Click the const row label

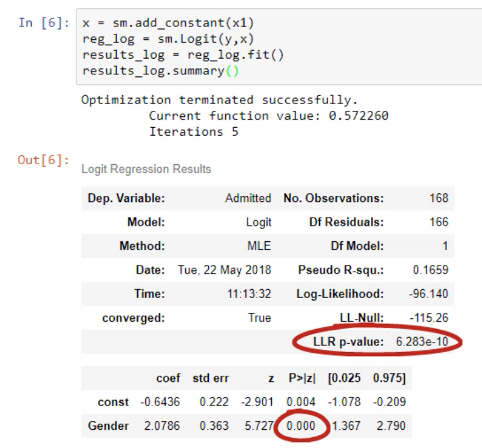pyautogui.click(x=113, y=402)
